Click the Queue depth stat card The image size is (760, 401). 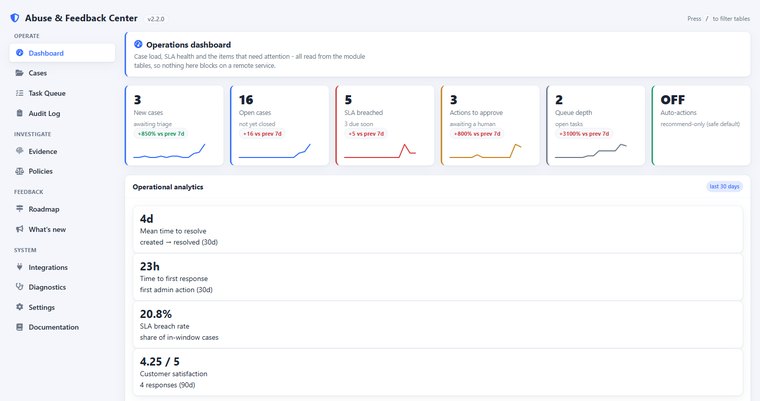coord(596,126)
